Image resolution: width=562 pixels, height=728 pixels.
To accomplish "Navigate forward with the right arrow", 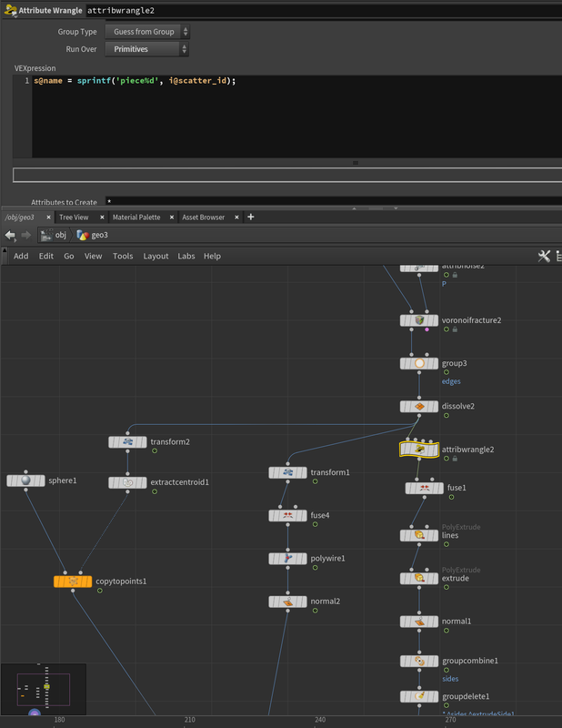I will coord(26,236).
